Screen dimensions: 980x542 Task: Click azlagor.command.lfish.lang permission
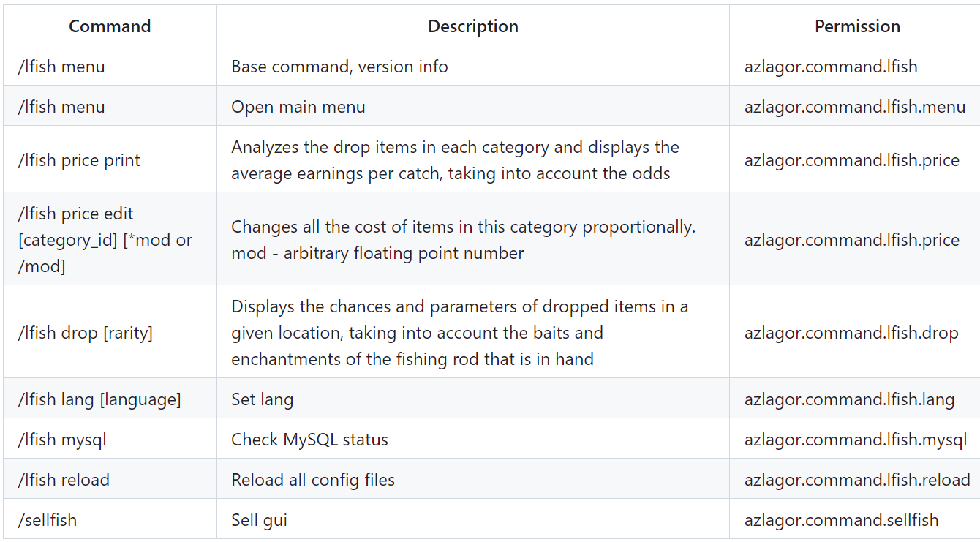tap(850, 399)
